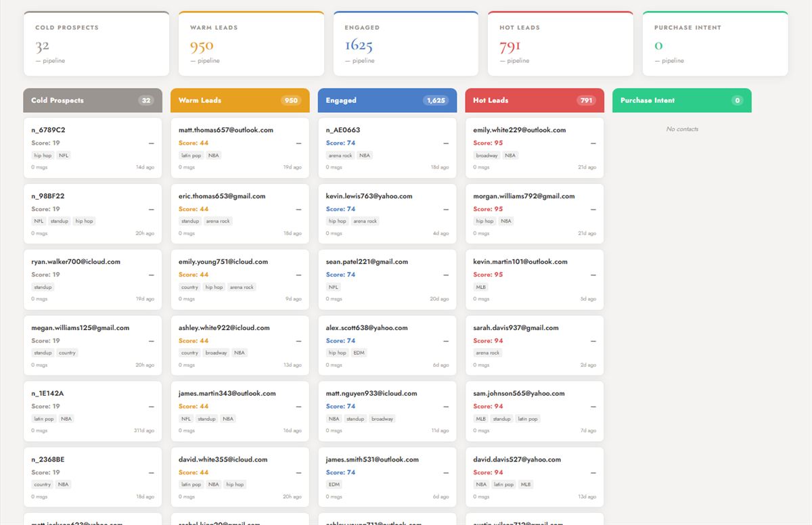Click the broadway tag on matt.nguyen933 card
The image size is (812, 525).
(382, 419)
